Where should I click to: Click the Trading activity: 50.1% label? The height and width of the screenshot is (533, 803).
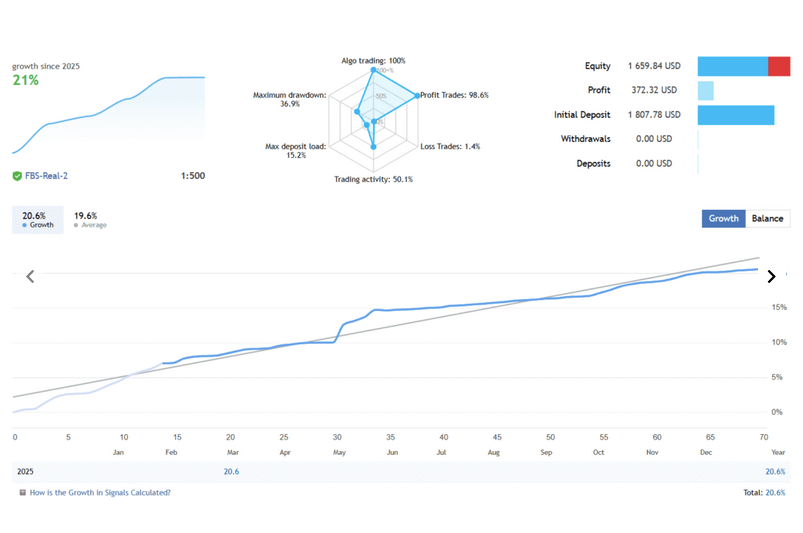pyautogui.click(x=373, y=179)
